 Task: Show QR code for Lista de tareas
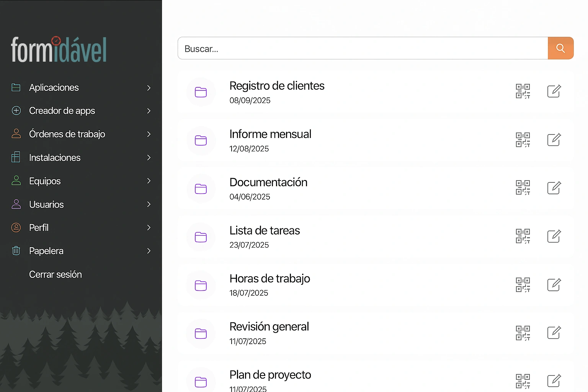523,236
